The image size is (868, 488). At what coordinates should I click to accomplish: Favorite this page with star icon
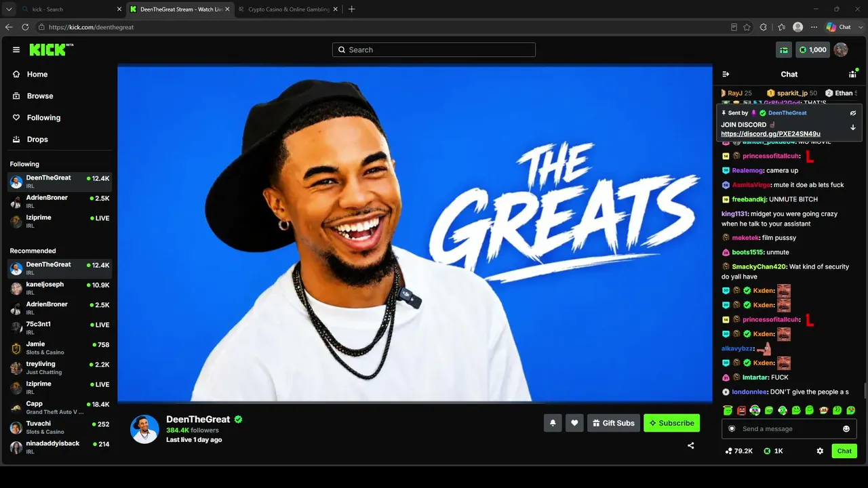click(747, 27)
